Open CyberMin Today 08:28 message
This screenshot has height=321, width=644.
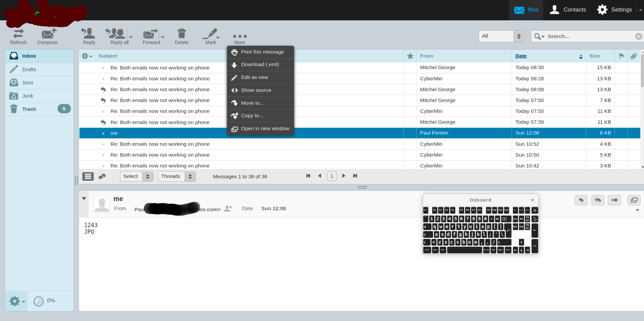pos(359,78)
